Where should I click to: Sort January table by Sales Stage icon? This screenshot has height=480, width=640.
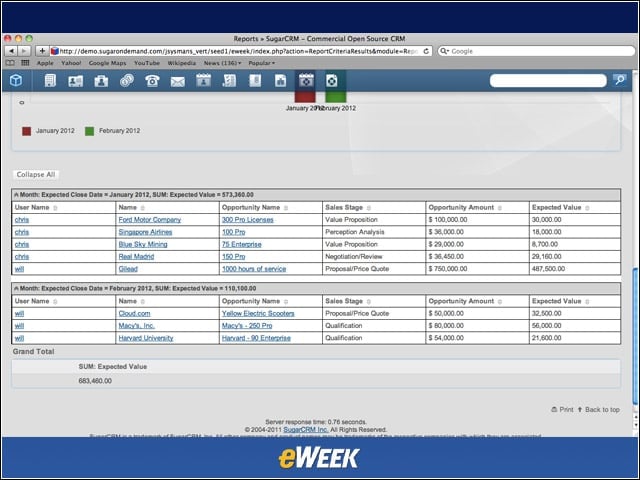click(369, 208)
